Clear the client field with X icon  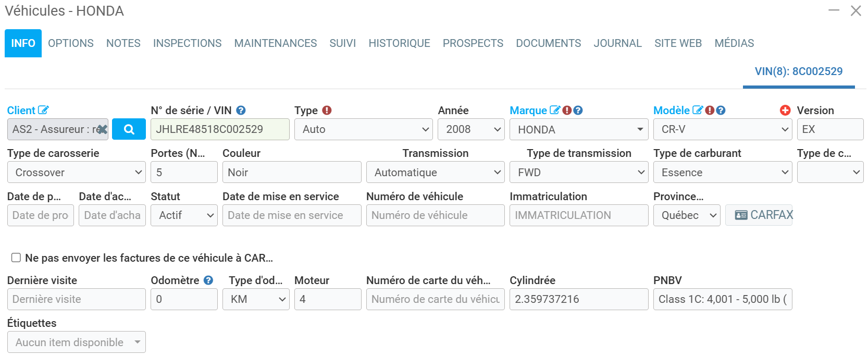point(102,129)
